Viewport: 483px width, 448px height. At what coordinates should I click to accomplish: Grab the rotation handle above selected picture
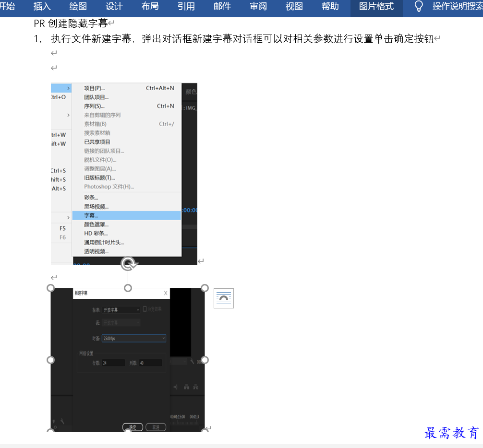(x=128, y=264)
